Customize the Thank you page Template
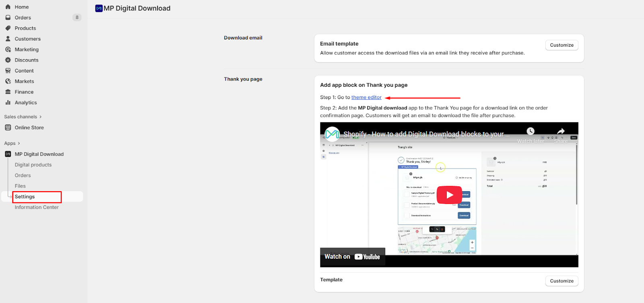 pyautogui.click(x=561, y=281)
